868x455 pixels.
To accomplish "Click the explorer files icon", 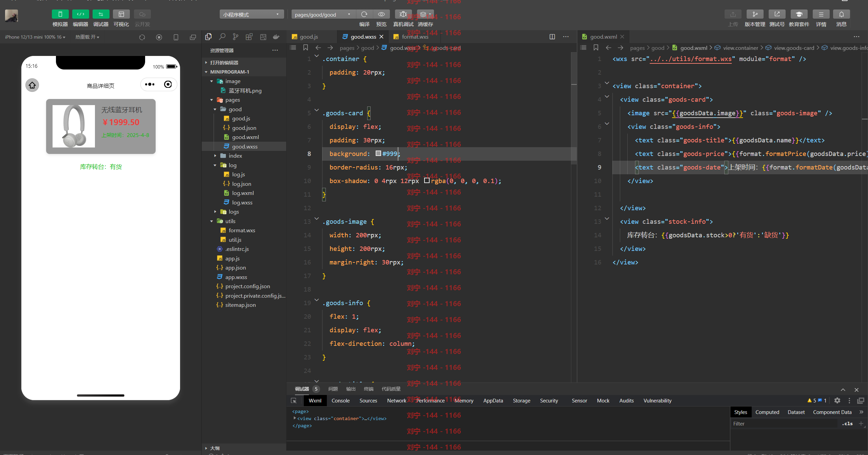I will tap(209, 37).
